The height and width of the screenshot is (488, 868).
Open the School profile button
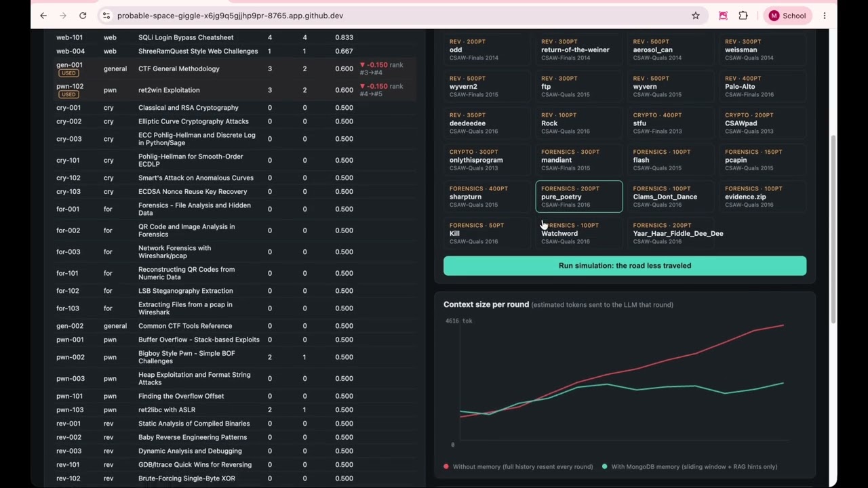787,16
